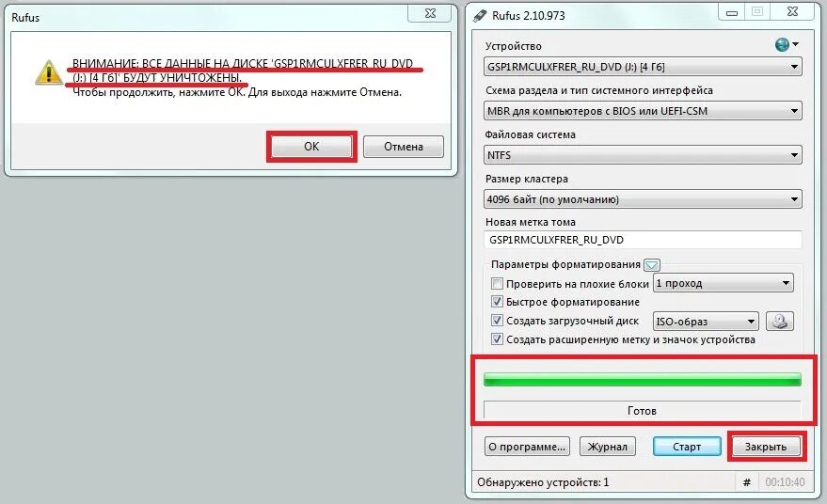The width and height of the screenshot is (827, 504).
Task: Enable the check for bad blocks checkbox
Action: 497,284
